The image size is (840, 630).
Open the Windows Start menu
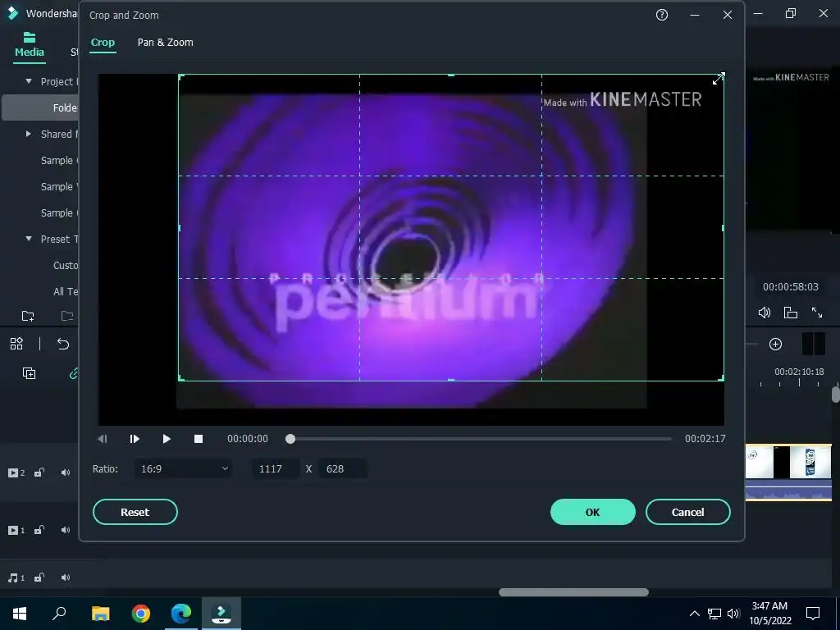(x=20, y=613)
